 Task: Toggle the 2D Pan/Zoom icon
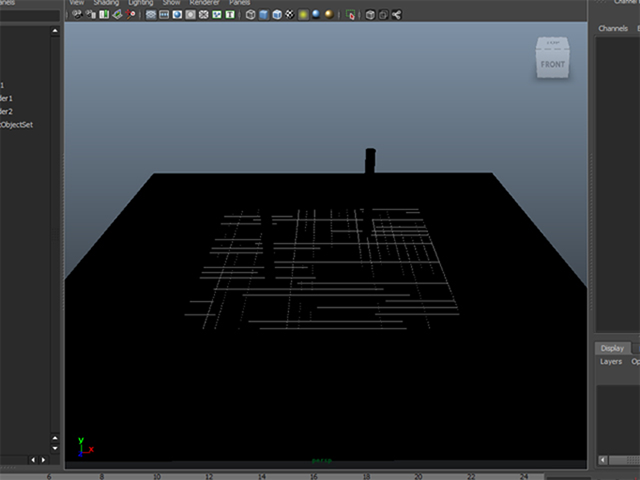131,15
